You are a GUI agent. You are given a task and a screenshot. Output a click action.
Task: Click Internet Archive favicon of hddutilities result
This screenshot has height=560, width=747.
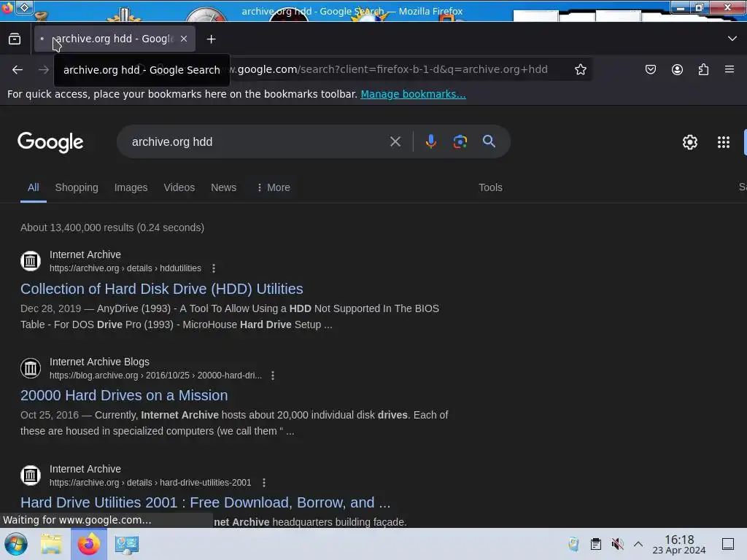tap(31, 261)
